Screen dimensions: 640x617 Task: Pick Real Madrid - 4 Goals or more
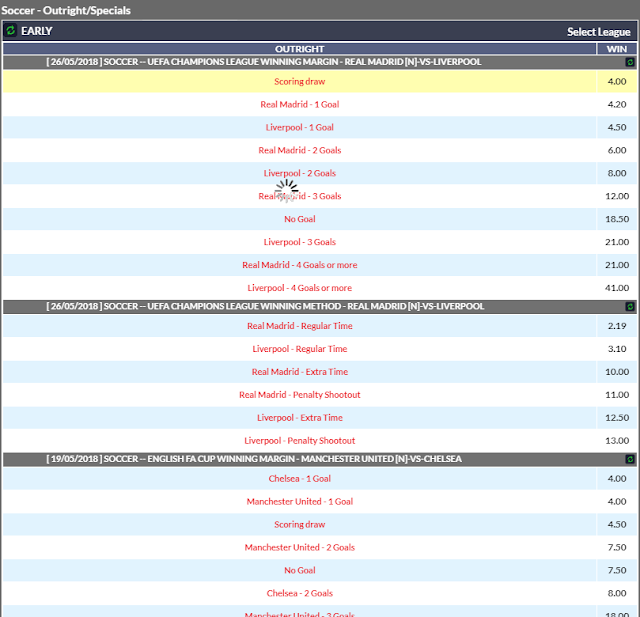[300, 265]
